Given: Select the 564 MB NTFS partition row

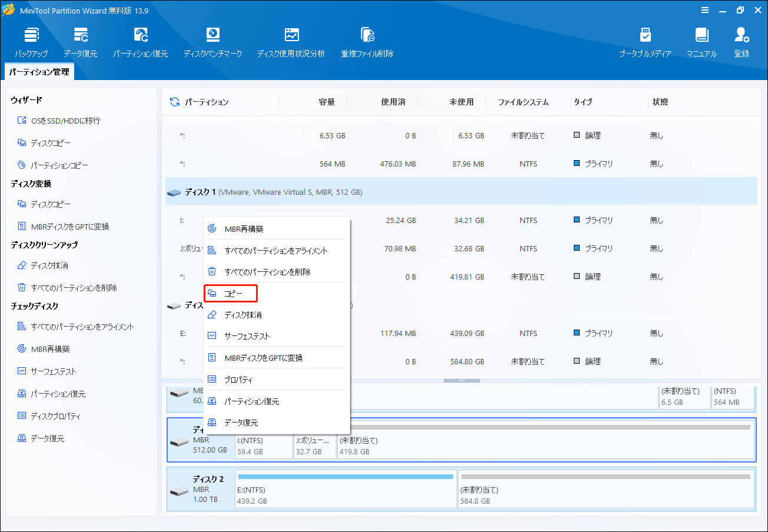Looking at the screenshot, I should pos(461,164).
